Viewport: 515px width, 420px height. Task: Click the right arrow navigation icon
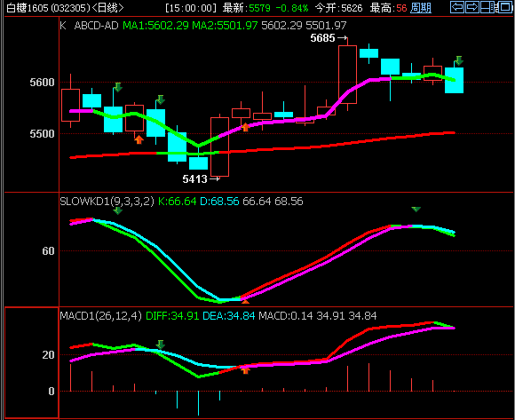coord(472,7)
